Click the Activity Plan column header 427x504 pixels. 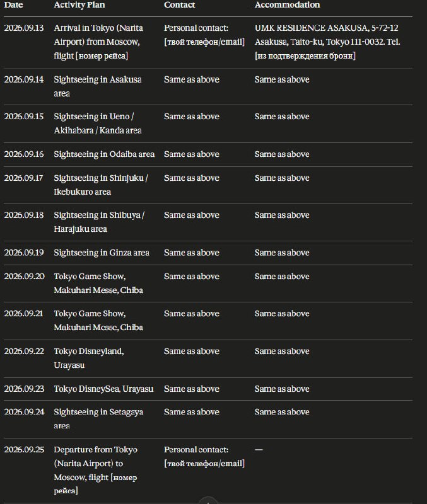79,5
